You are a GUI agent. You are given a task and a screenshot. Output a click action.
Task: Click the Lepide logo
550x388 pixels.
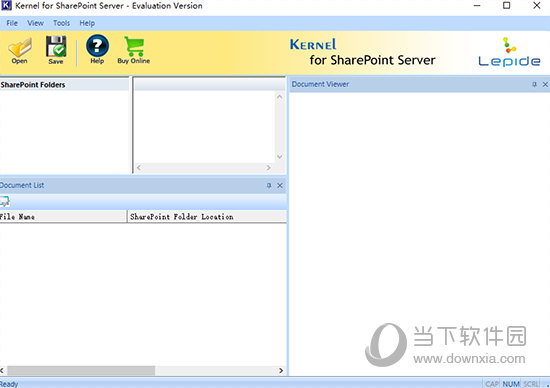[509, 52]
